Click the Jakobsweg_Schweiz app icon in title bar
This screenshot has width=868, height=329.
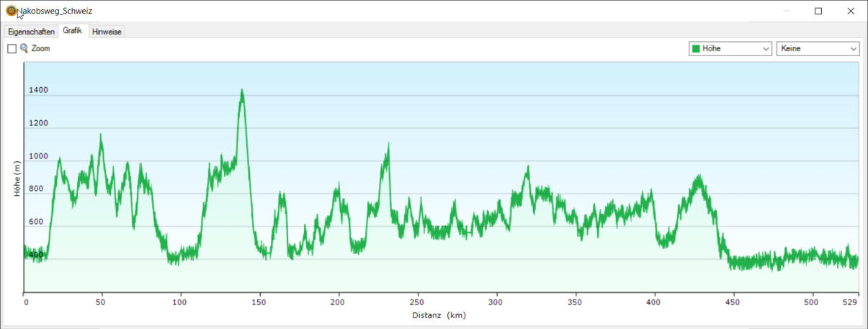(11, 11)
